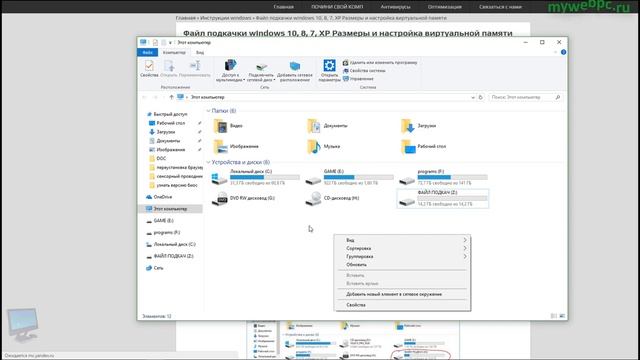Select the GAME (E:) drive in drives list
Viewport: 640px width, 360px height.
pyautogui.click(x=349, y=178)
